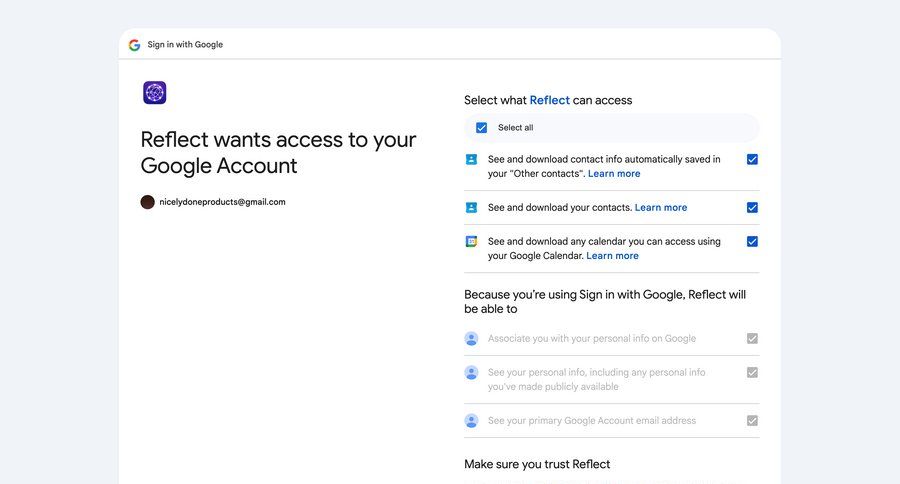Click the disabled "Associate you with your personal info" checkbox
This screenshot has width=900, height=484.
pyautogui.click(x=752, y=339)
